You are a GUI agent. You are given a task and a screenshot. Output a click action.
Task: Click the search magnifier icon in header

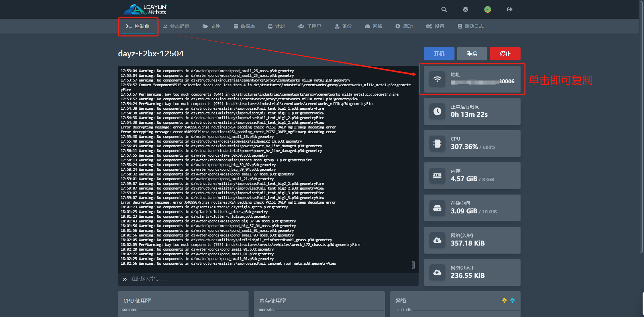click(x=444, y=9)
